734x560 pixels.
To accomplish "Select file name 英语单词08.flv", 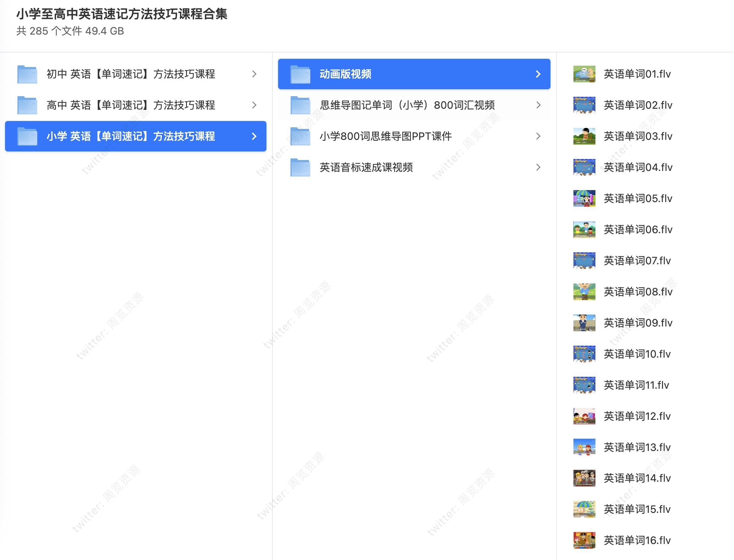I will (x=638, y=292).
